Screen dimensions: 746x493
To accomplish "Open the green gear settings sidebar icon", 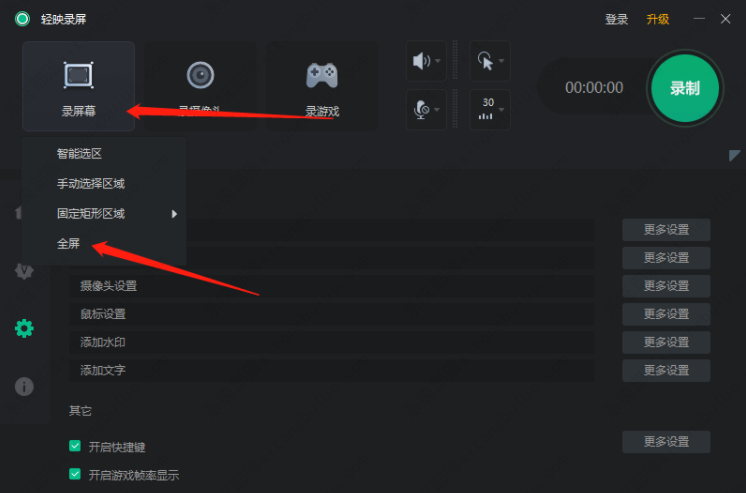I will (24, 328).
